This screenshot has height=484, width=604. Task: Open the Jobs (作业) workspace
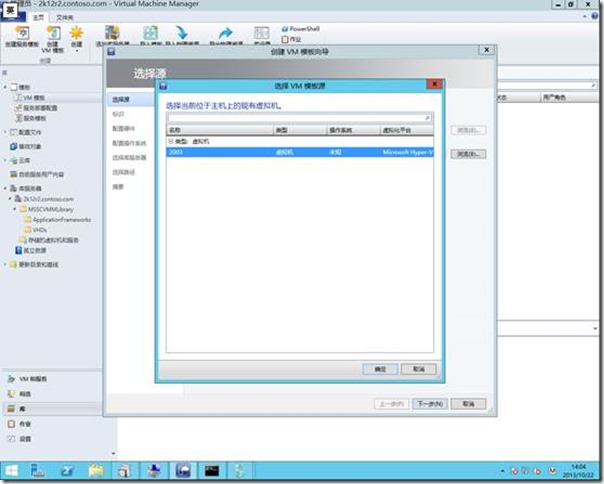(x=25, y=424)
